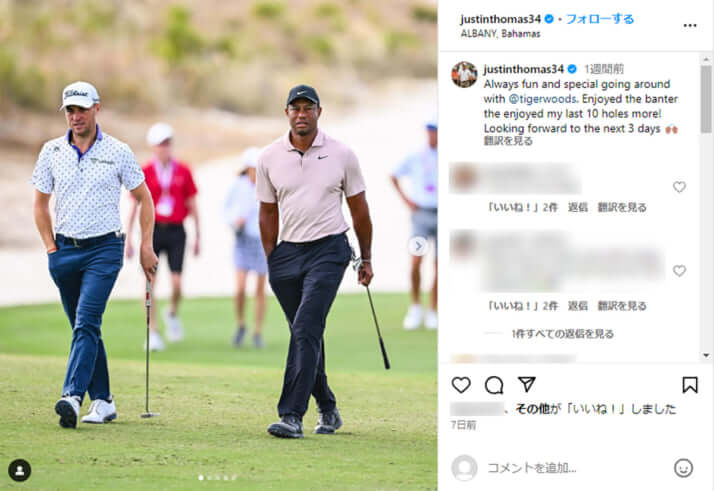
Task: Open the emoji picker smiley icon
Action: pos(683,468)
